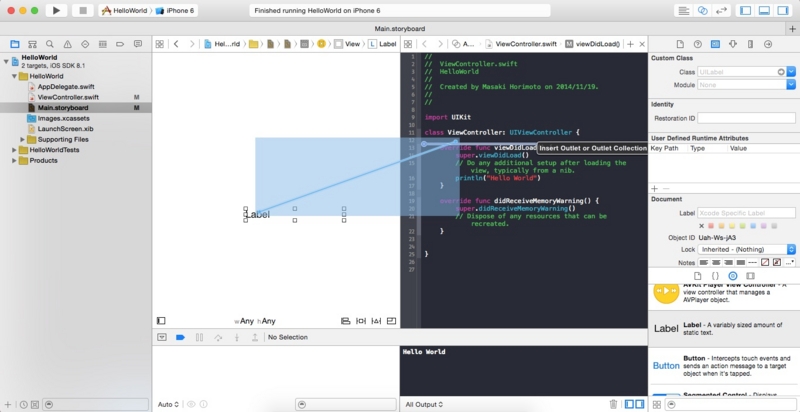Expand the HelloWorldTests folder
This screenshot has height=412, width=800.
(14, 150)
